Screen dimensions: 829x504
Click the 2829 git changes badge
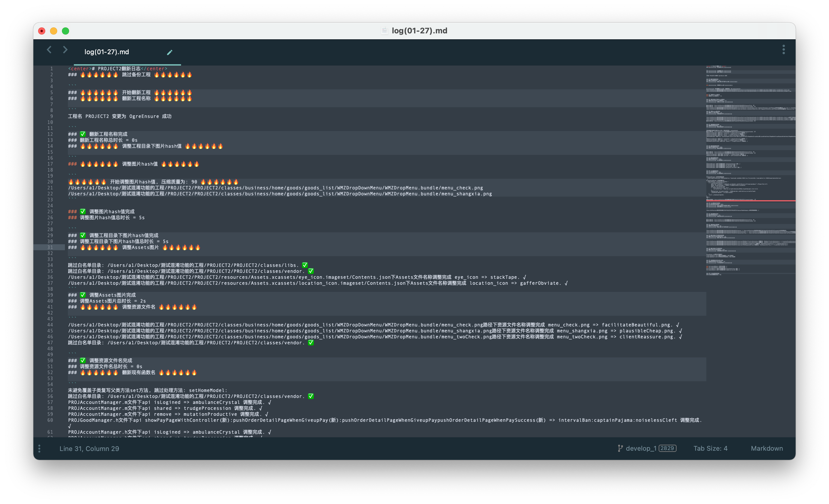pos(667,448)
